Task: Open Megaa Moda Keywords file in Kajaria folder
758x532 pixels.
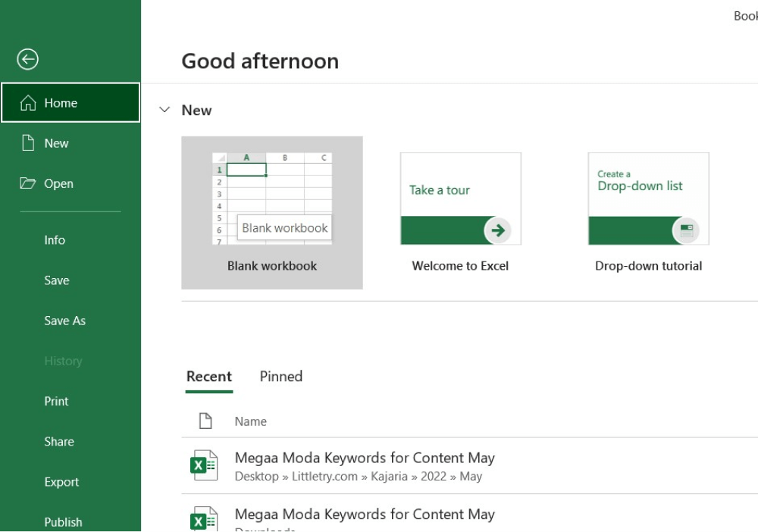Action: click(469, 466)
